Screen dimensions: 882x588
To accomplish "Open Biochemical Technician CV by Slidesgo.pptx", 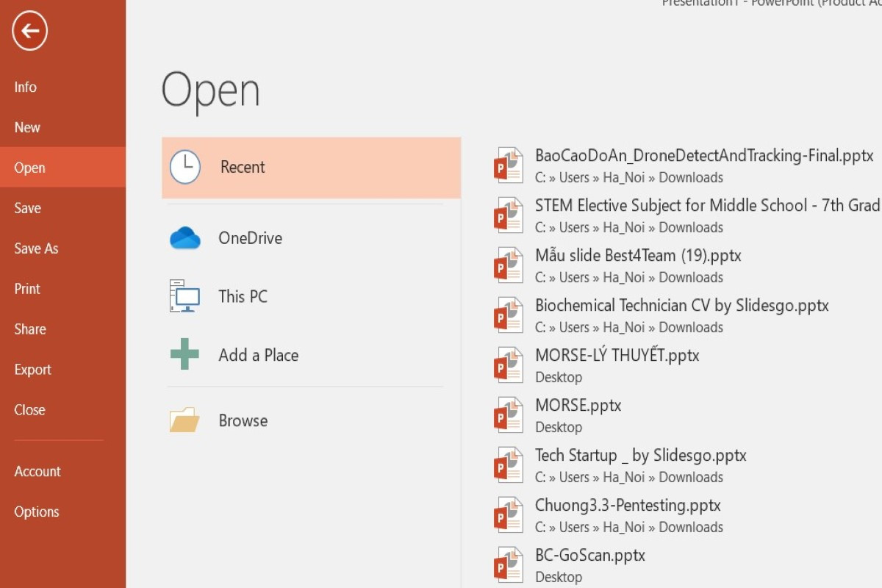I will point(682,306).
